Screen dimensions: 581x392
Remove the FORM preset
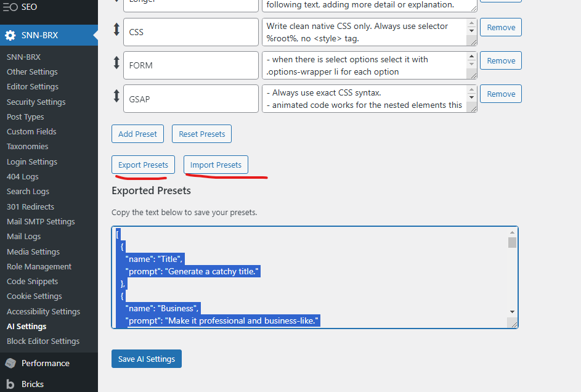pyautogui.click(x=501, y=61)
